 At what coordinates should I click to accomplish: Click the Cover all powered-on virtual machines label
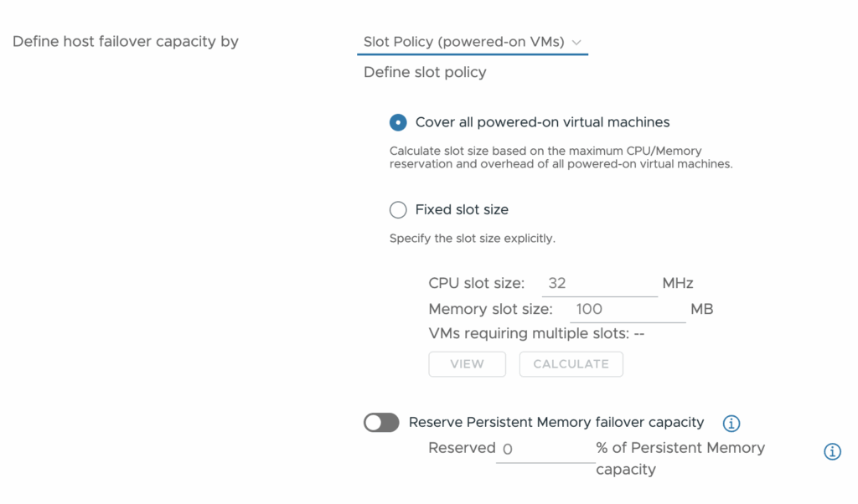542,122
